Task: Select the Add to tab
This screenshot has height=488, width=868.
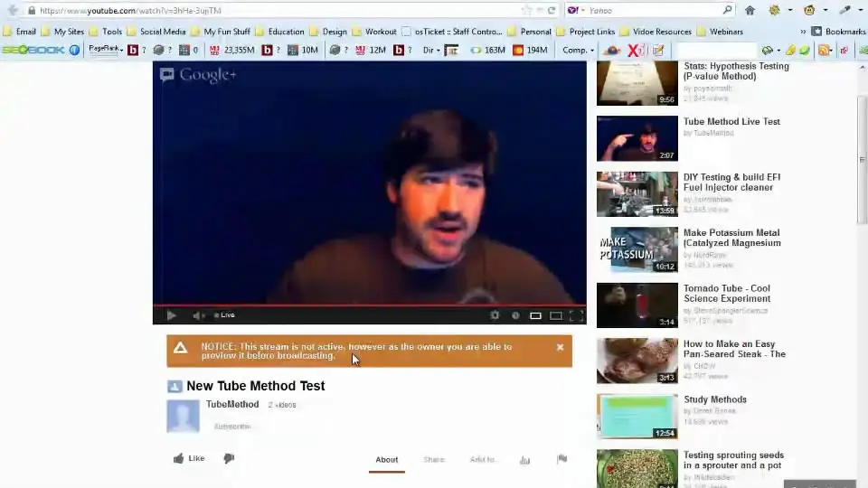Action: tap(483, 460)
